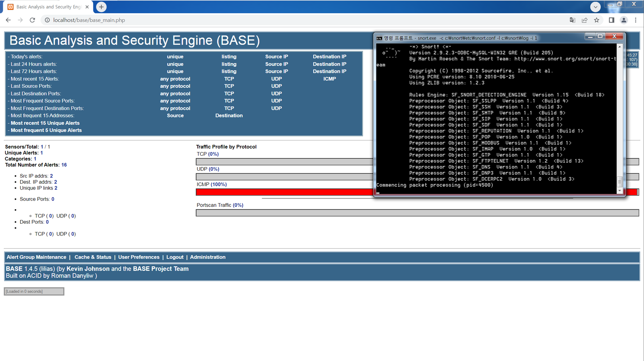Click the site information icon in address bar

click(x=47, y=20)
